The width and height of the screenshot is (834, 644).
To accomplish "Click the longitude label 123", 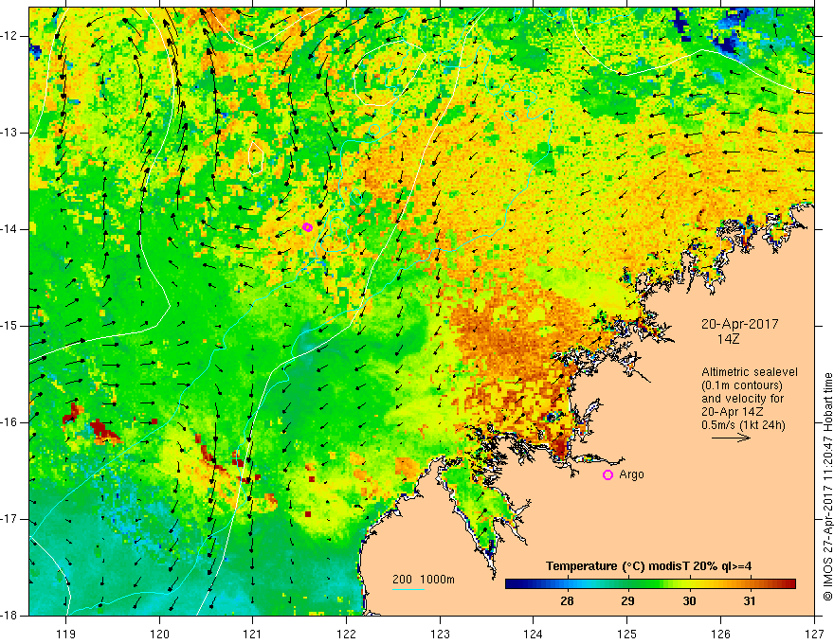I will click(x=440, y=634).
